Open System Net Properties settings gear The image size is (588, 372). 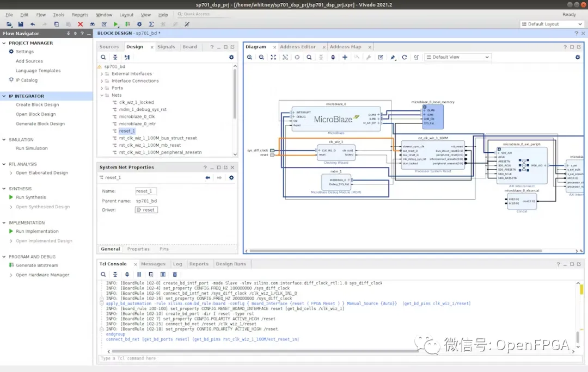click(x=231, y=178)
